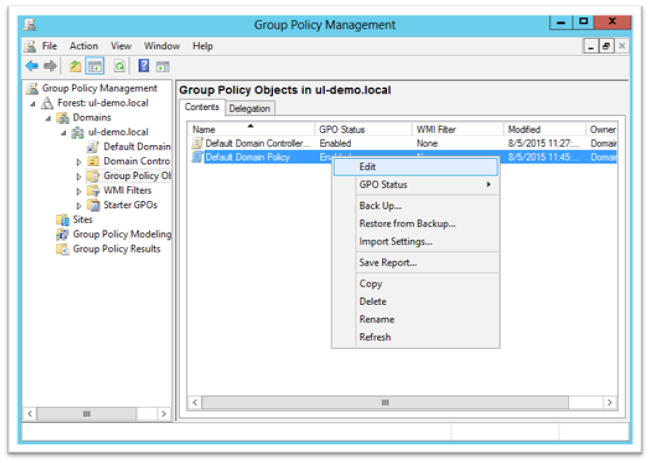Screen dimensions: 650x463
Task: Click the Refresh toolbar icon
Action: pyautogui.click(x=119, y=66)
